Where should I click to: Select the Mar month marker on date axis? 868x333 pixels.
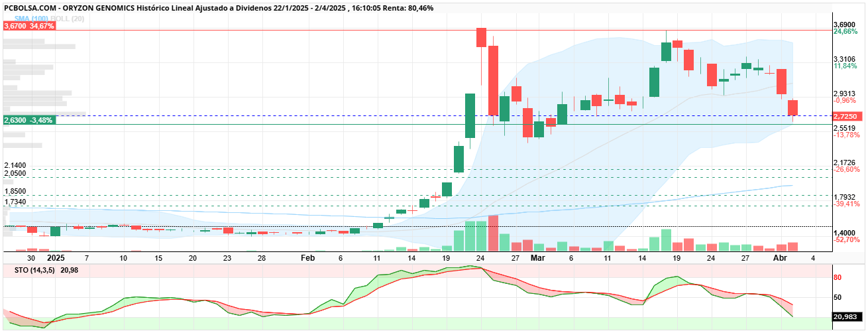[537, 258]
